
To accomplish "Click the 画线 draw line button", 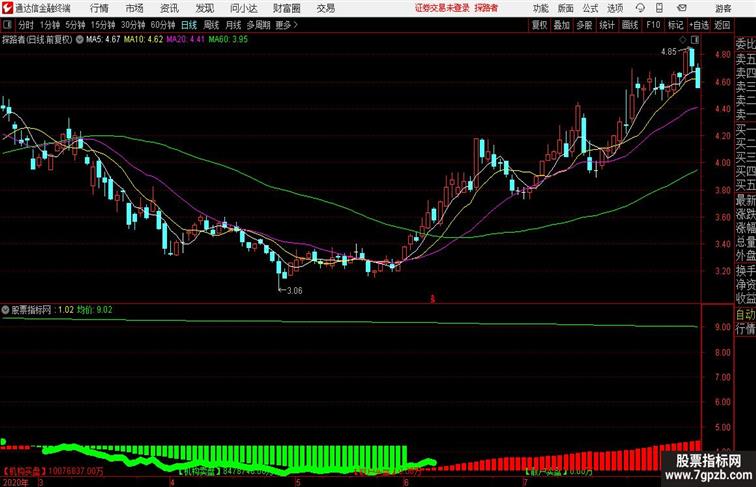I will tap(630, 25).
